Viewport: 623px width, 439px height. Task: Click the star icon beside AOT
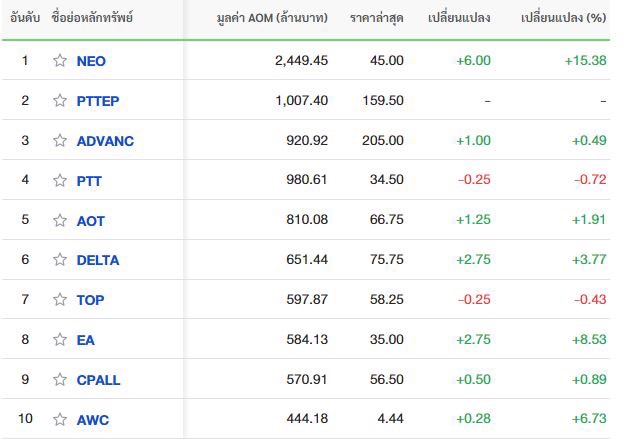60,220
